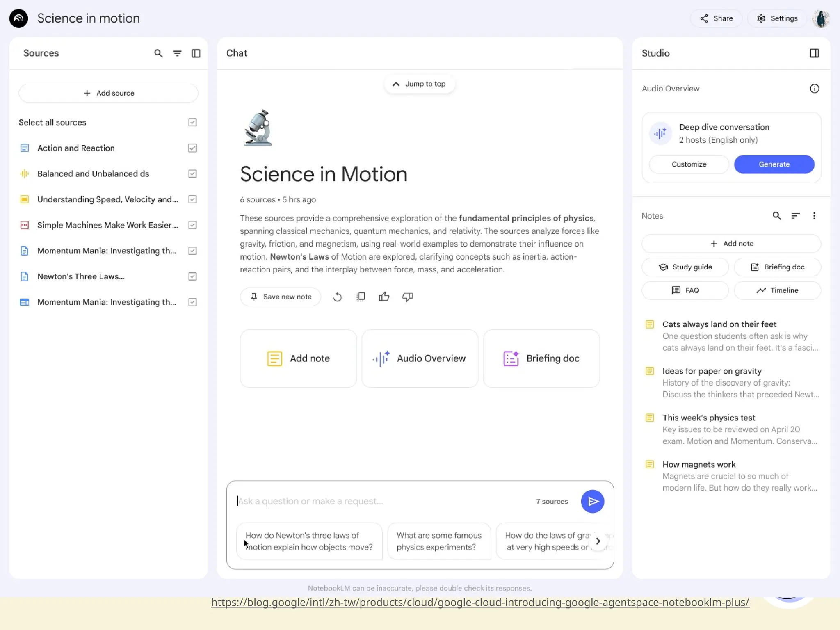Click the Understanding Speed slides icon

coord(25,199)
